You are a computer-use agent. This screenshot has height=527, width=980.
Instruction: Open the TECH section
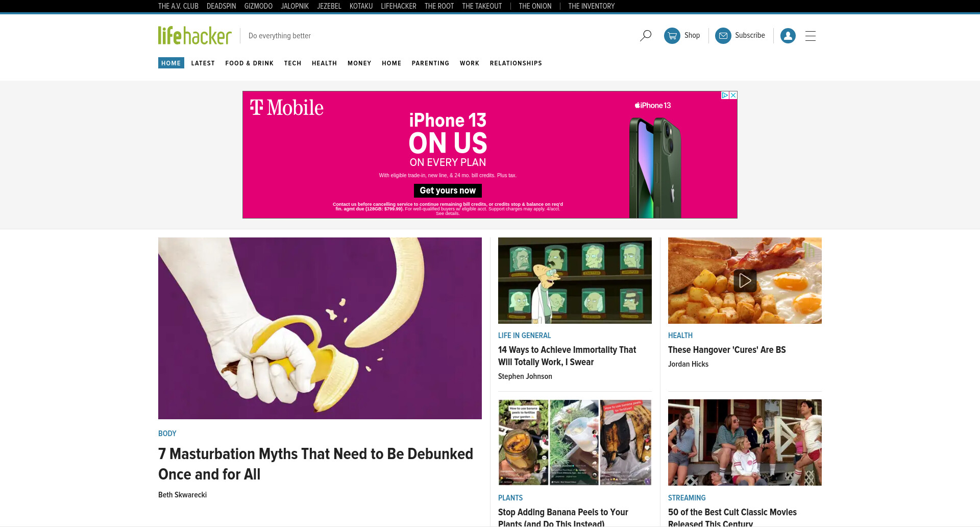293,63
